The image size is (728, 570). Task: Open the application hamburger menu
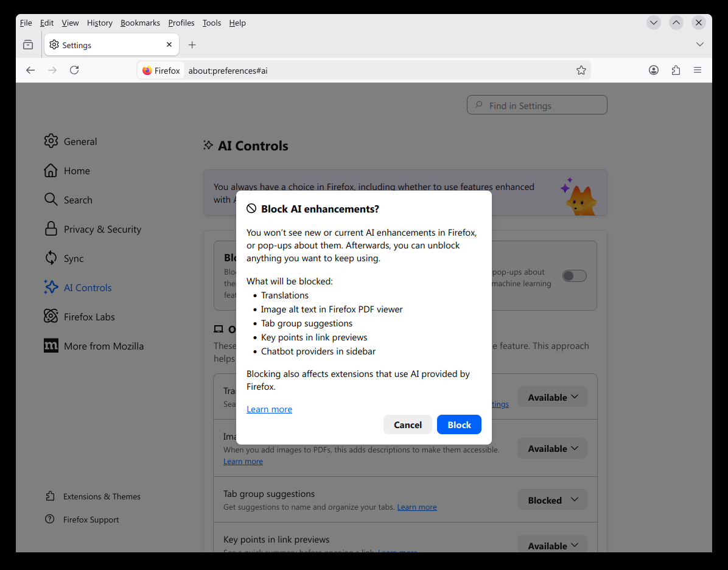click(x=698, y=70)
